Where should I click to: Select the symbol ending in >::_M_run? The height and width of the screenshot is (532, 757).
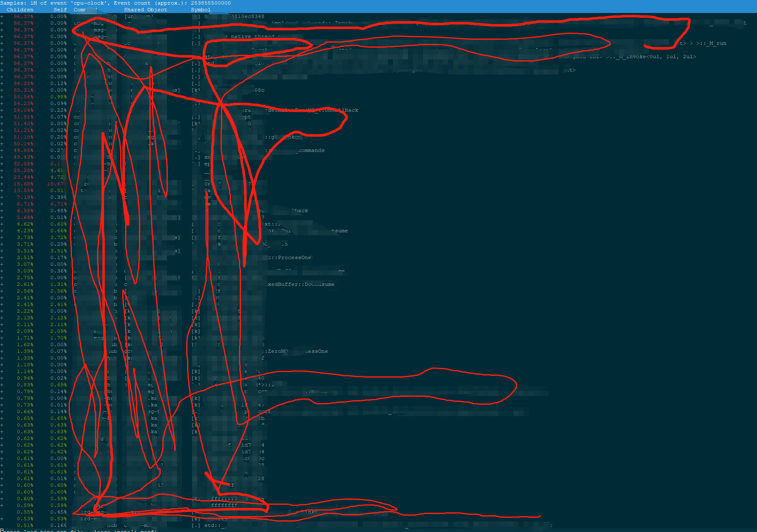tap(703, 44)
